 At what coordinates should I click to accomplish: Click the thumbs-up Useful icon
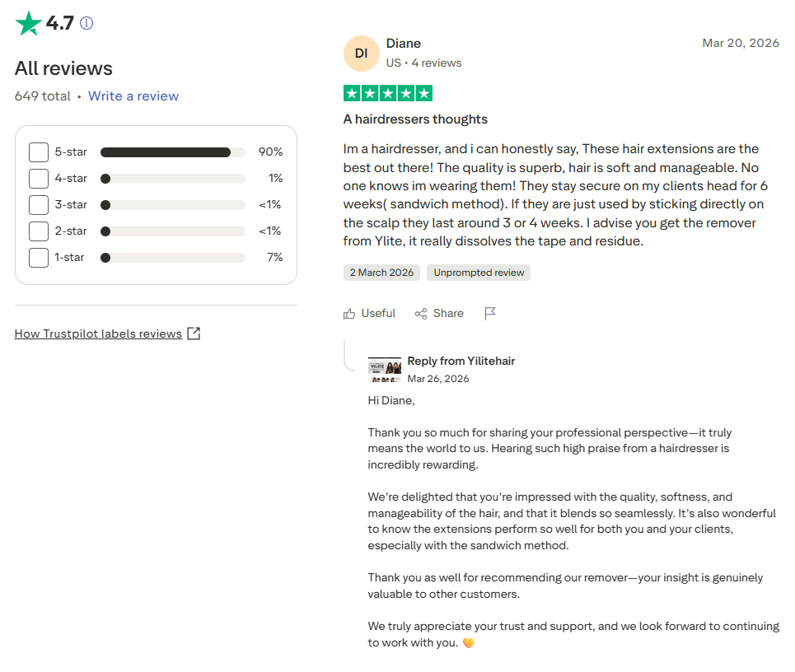[x=348, y=314]
